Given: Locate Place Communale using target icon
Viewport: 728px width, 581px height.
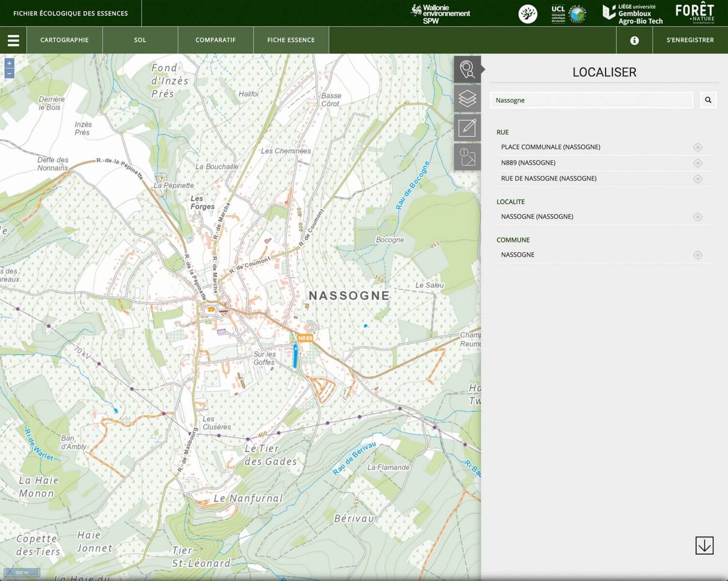Looking at the screenshot, I should [x=697, y=147].
